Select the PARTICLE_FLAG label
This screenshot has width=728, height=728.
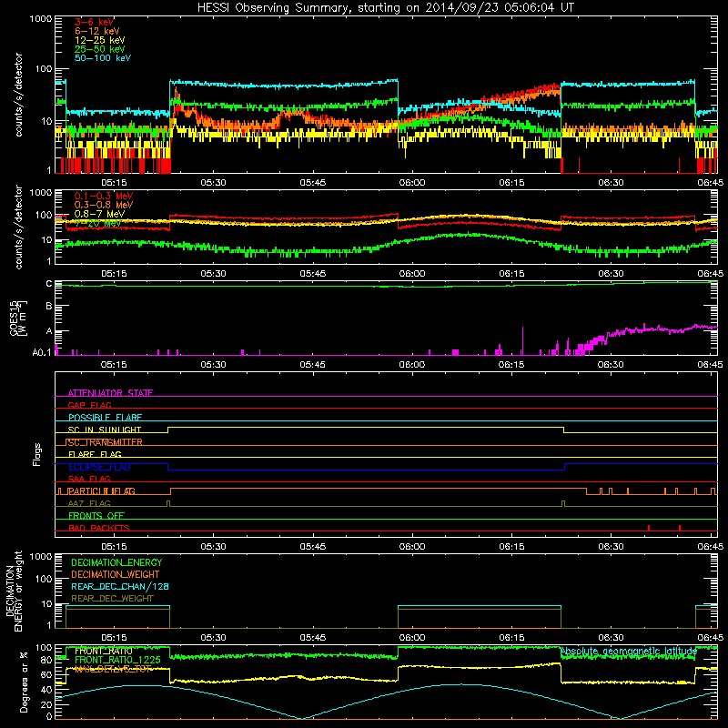coord(101,491)
